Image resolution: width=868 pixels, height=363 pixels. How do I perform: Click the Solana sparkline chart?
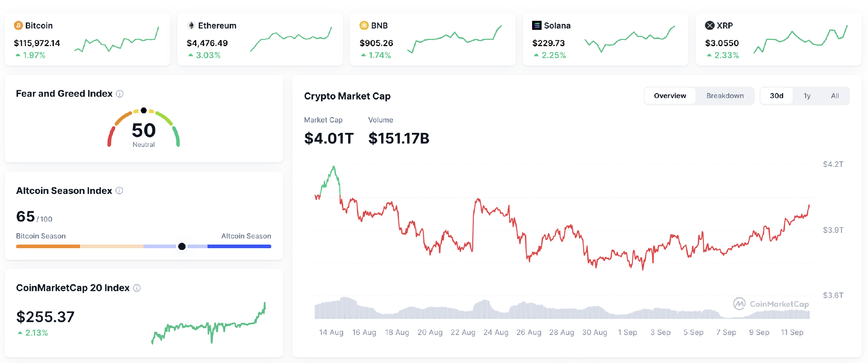pyautogui.click(x=629, y=39)
